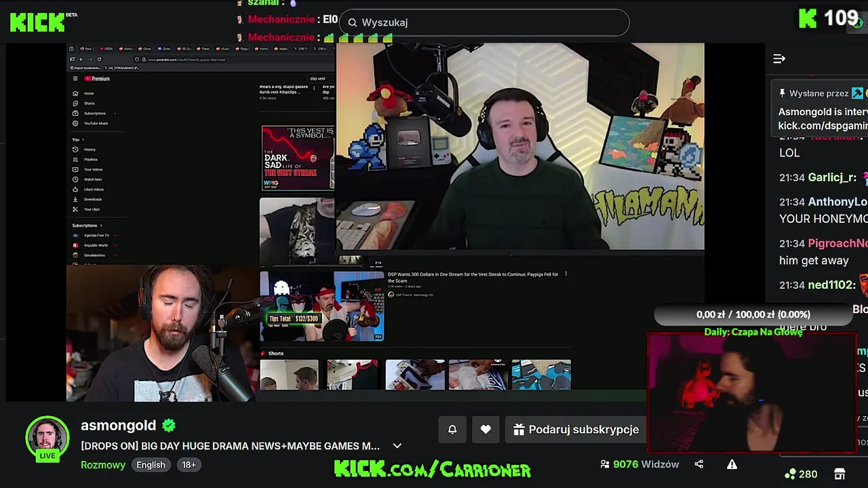Open three-dot menu beside 'DSP Wants 300 Dollars'
Screen dimensions: 868x488
566,274
